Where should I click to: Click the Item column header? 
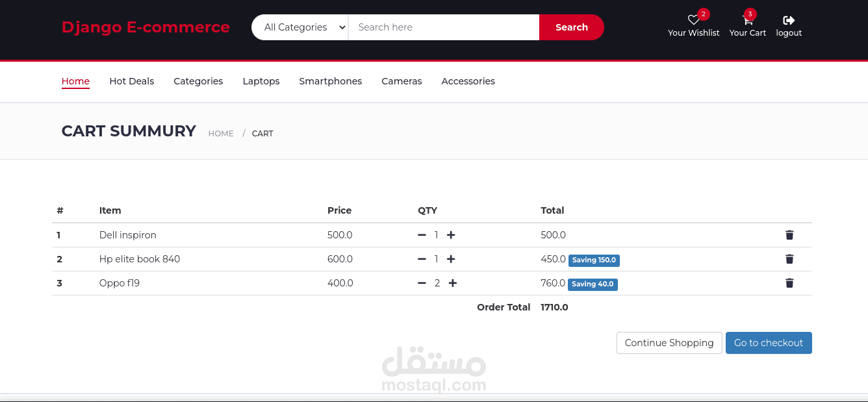coord(110,210)
